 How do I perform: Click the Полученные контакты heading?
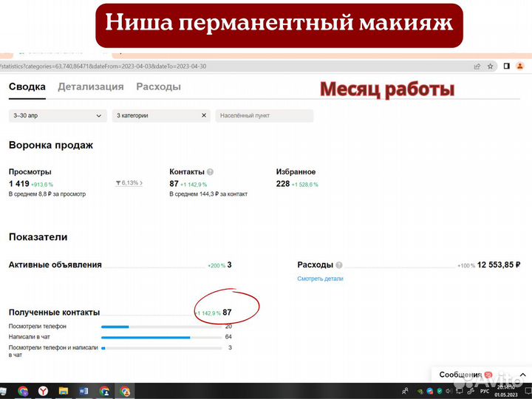(x=54, y=313)
